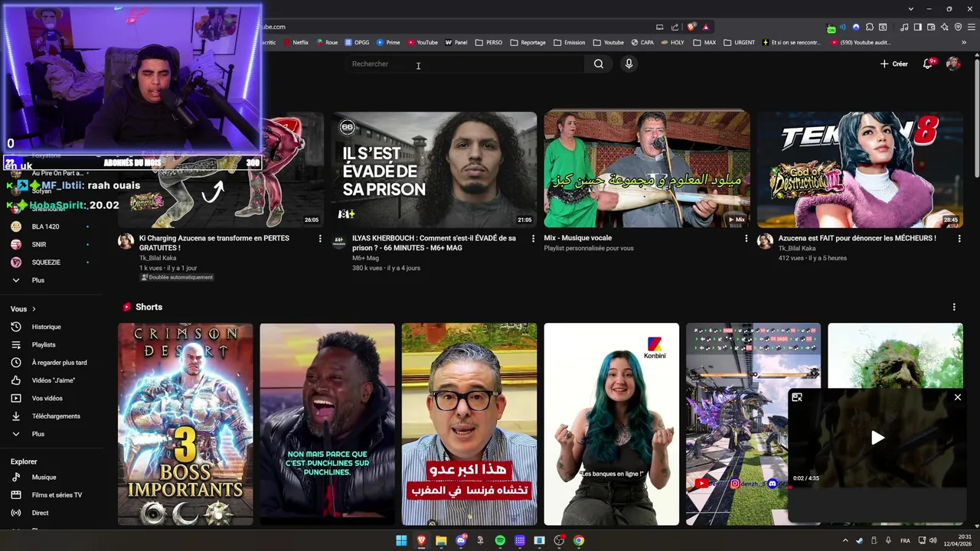Open the browser hamburger menu

click(971, 27)
